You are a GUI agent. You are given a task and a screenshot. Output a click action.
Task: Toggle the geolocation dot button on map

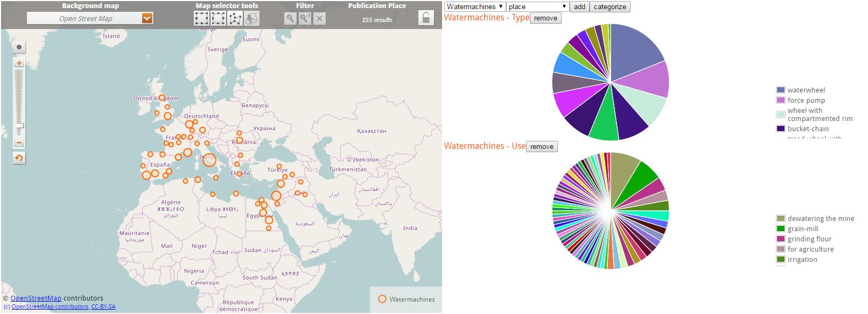pos(19,47)
